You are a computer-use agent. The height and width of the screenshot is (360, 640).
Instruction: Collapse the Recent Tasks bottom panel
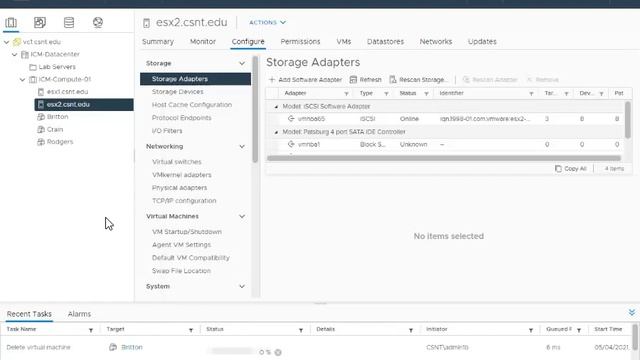click(x=631, y=313)
